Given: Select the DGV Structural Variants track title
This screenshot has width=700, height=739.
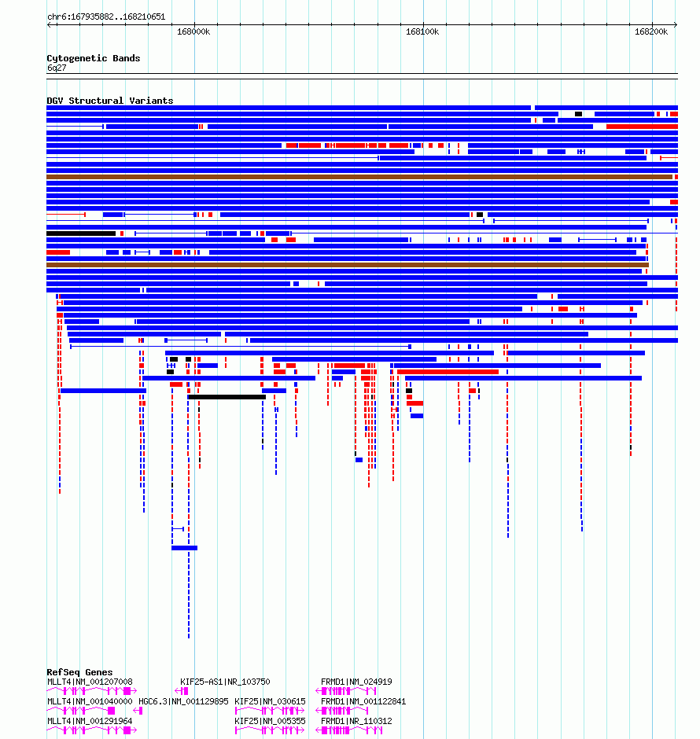Looking at the screenshot, I should tap(110, 101).
